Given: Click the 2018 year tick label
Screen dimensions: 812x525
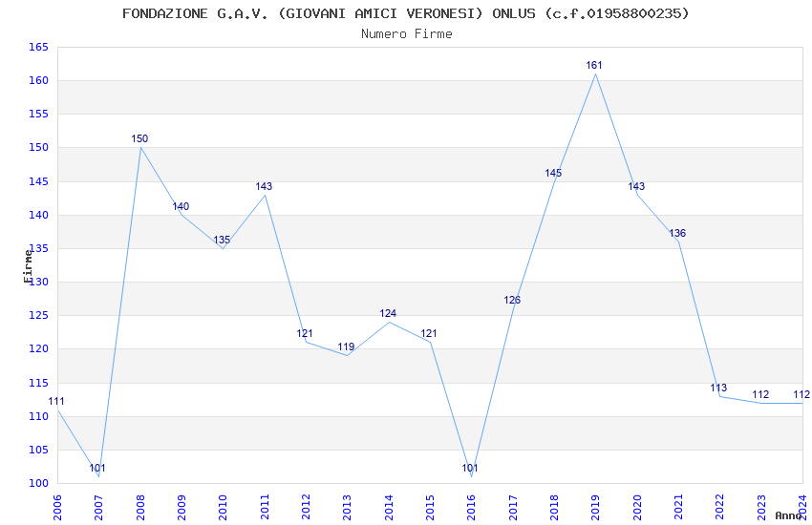Looking at the screenshot, I should pyautogui.click(x=554, y=507).
